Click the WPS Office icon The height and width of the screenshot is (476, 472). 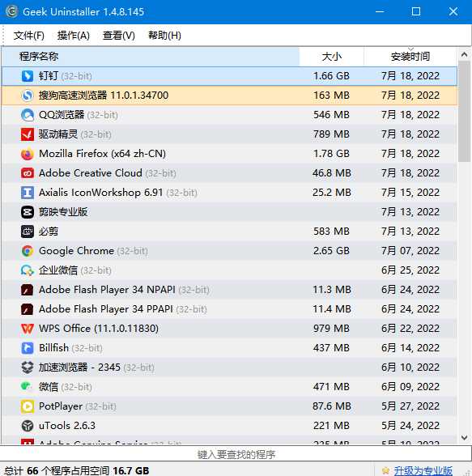[28, 329]
